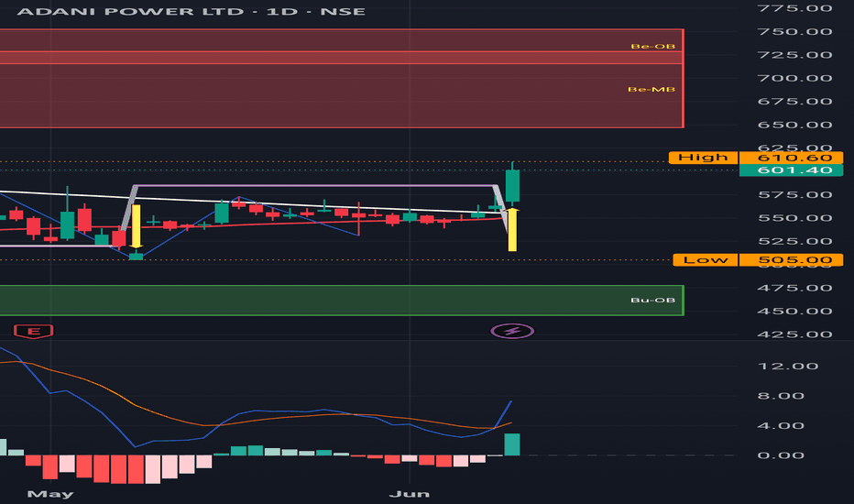Click the 450.00 price axis value
The height and width of the screenshot is (504, 854).
pyautogui.click(x=794, y=312)
